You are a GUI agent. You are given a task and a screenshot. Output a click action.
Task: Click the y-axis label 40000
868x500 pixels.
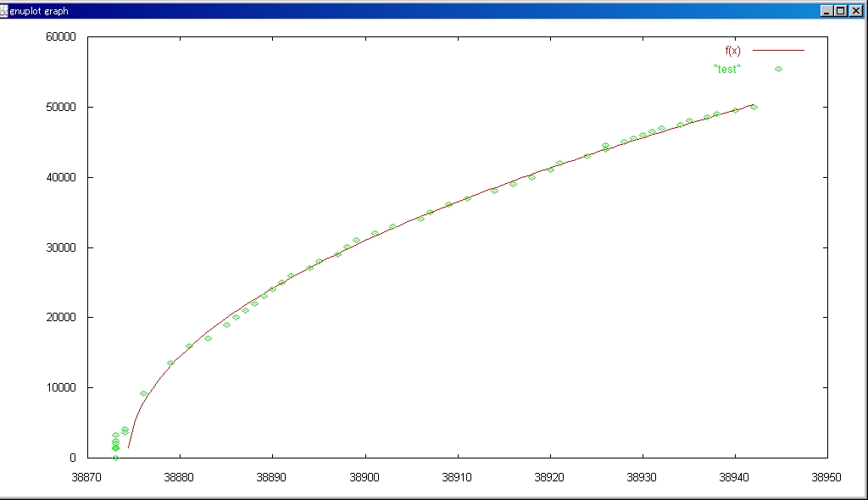tap(61, 178)
